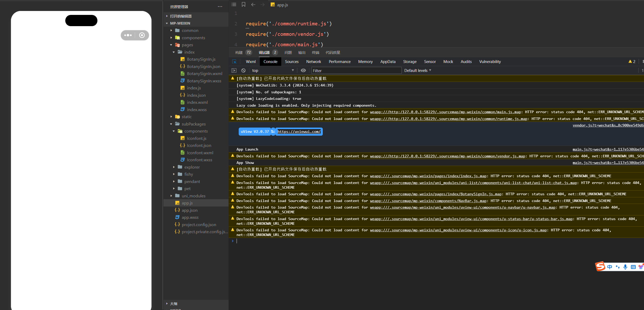Open simulator capsule three-dots menu
This screenshot has width=644, height=310.
click(128, 35)
